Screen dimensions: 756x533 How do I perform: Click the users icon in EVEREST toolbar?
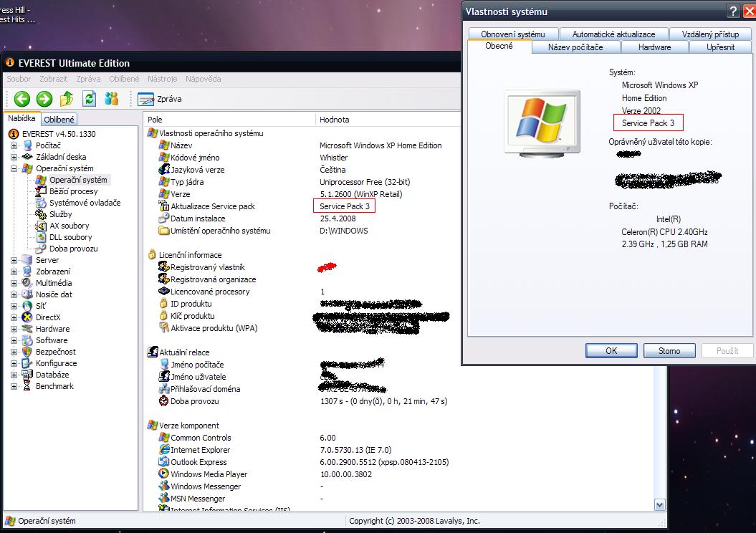(111, 99)
